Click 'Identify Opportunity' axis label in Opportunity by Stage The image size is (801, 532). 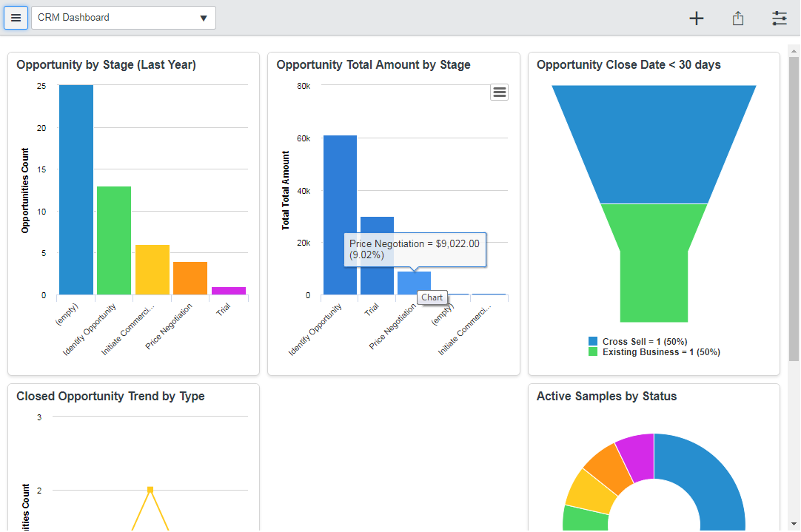coord(90,329)
